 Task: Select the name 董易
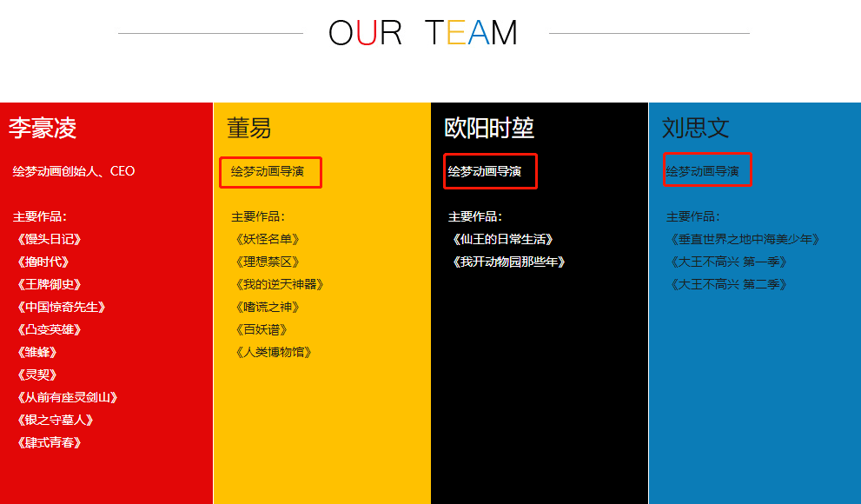[x=248, y=128]
